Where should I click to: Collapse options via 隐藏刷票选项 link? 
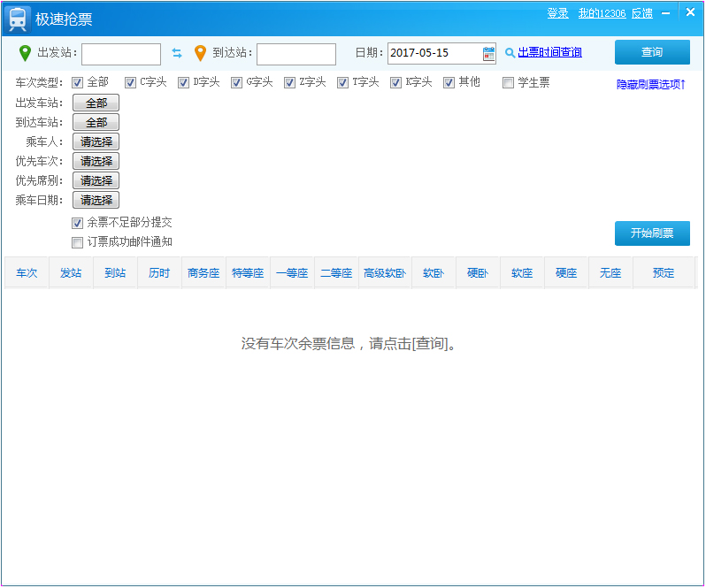pos(651,85)
